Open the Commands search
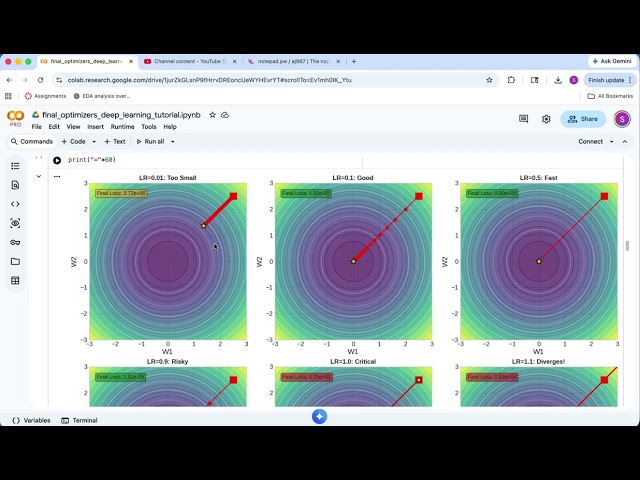The height and width of the screenshot is (480, 640). tap(32, 142)
